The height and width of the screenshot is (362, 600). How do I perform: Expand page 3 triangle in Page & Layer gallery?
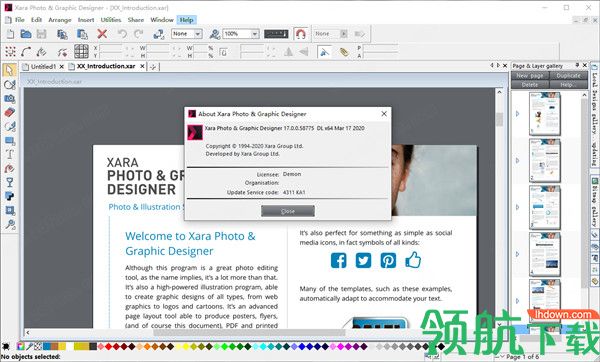pyautogui.click(x=518, y=207)
